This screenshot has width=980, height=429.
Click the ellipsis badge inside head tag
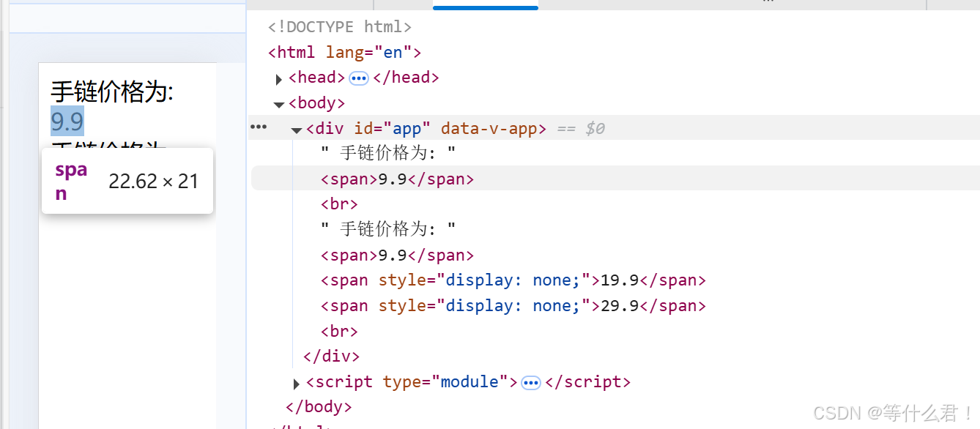359,78
